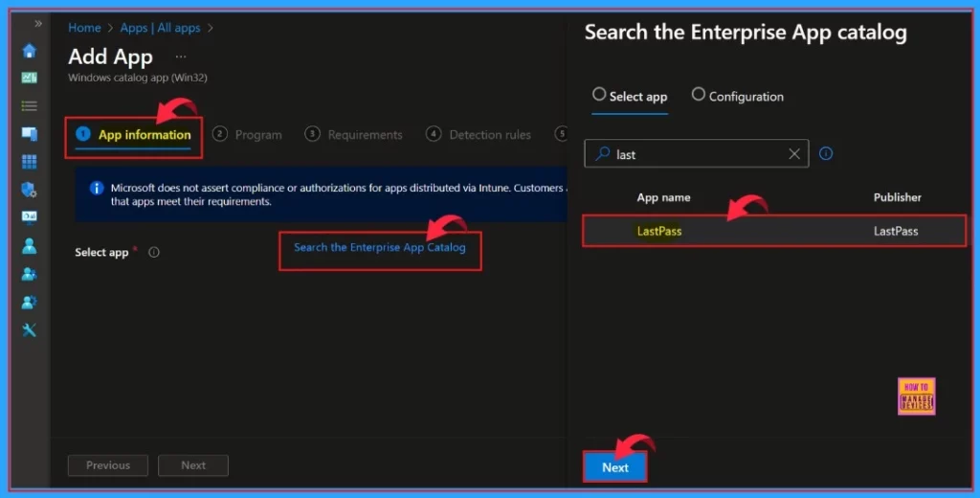This screenshot has width=980, height=498.
Task: Click the info icon beside the search box
Action: click(826, 154)
